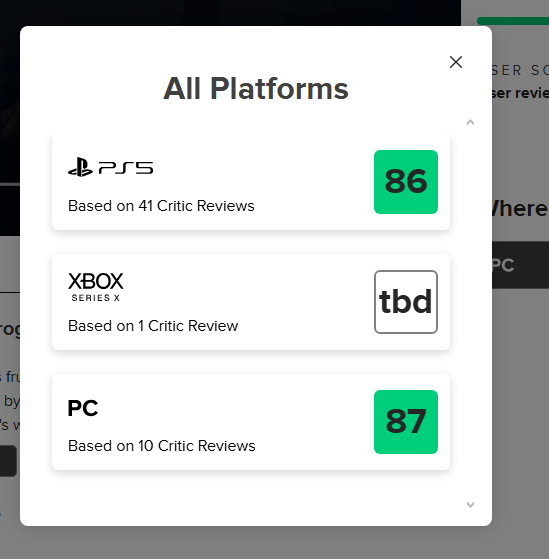Click the green 86 score badge
This screenshot has height=559, width=549.
point(406,182)
